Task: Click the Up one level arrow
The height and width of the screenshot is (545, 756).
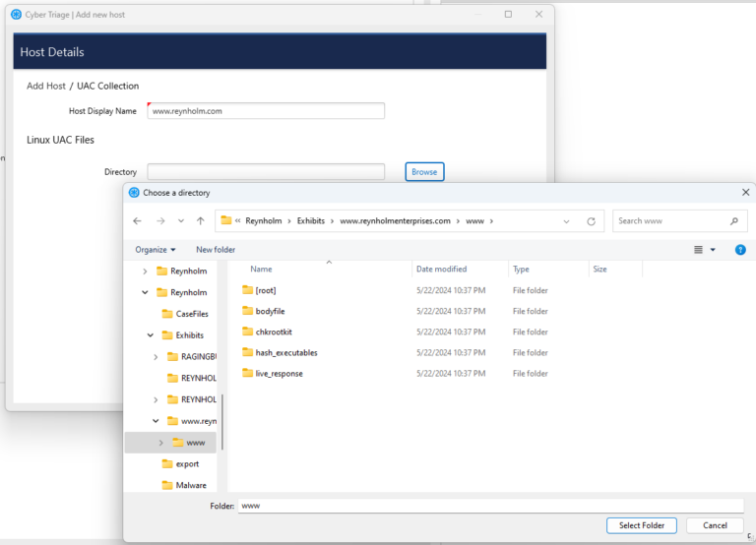Action: 201,221
